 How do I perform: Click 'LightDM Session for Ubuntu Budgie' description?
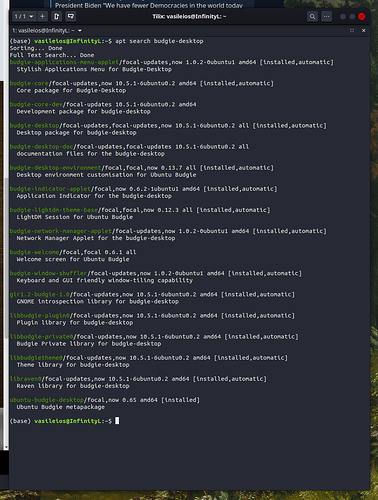[75, 217]
